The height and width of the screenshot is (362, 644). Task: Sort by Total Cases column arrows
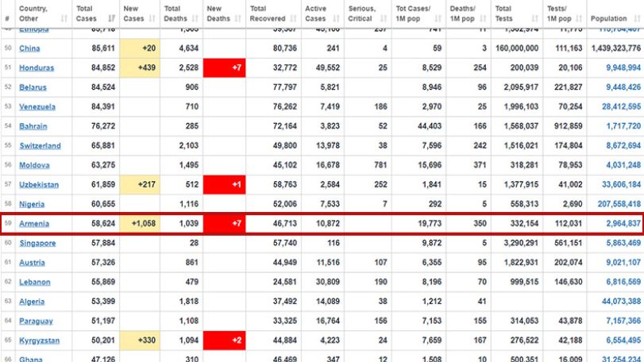[x=112, y=18]
